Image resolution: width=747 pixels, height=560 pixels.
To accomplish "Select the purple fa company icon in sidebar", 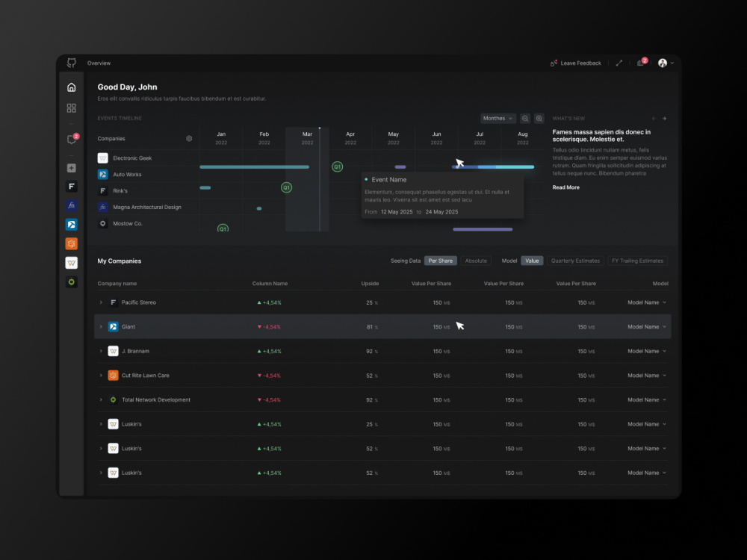I will pos(72,205).
